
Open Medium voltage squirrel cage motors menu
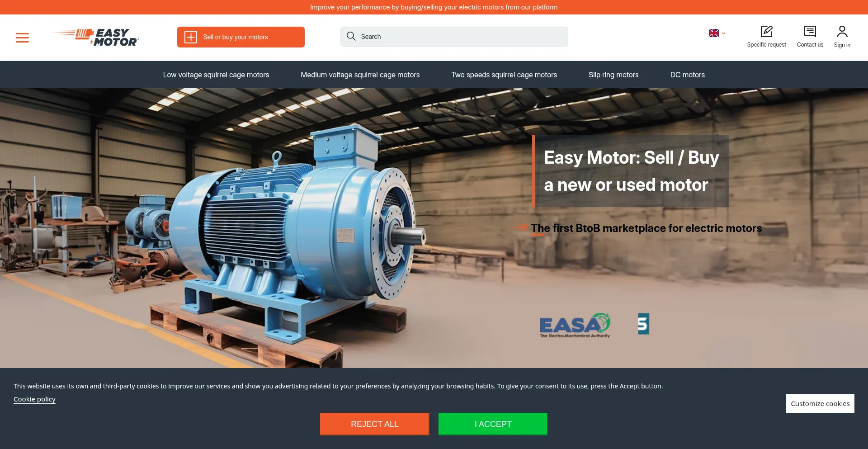click(x=360, y=75)
